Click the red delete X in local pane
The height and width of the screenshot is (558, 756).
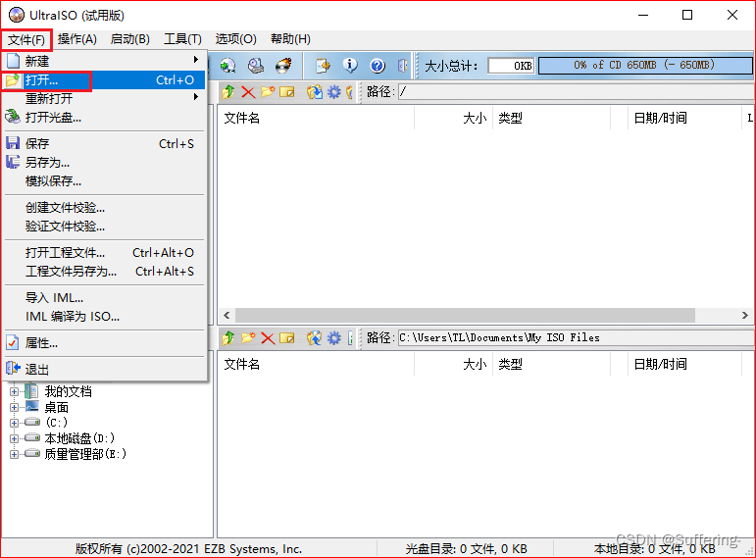(268, 338)
